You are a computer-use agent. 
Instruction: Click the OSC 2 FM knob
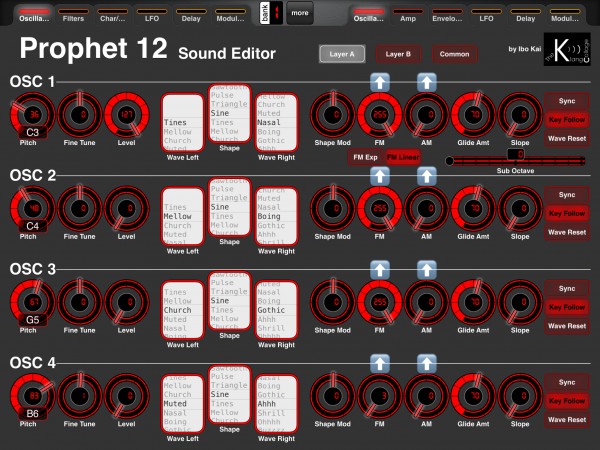pos(380,208)
